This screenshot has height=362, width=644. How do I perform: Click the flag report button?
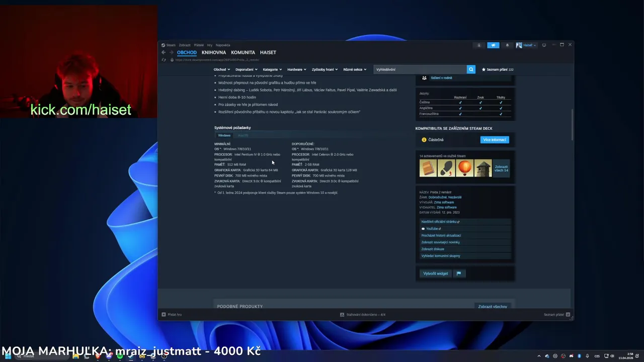pos(458,274)
